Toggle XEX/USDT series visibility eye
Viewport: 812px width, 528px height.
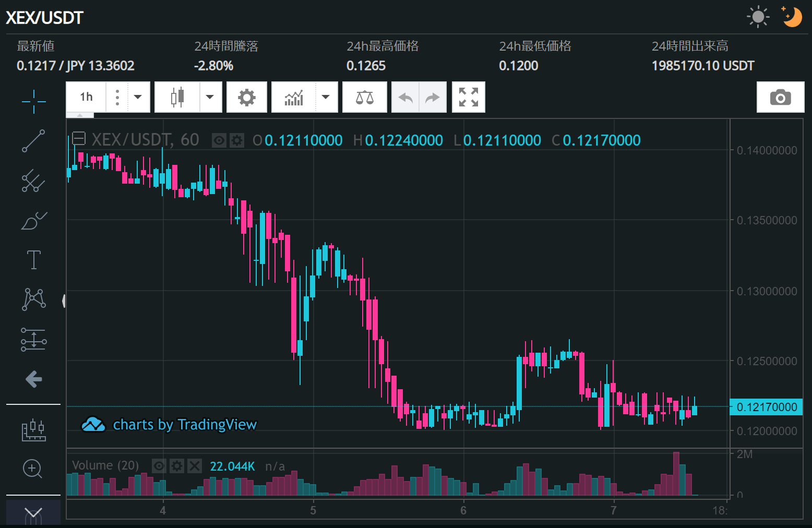pos(219,140)
